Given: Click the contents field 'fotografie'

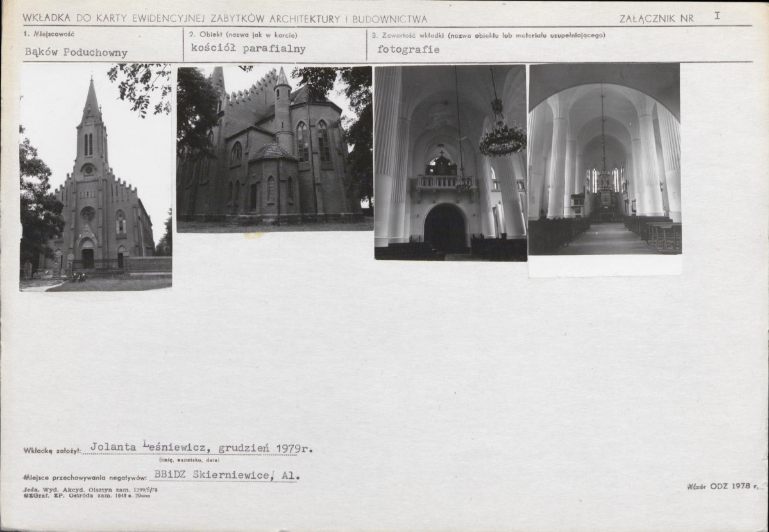Looking at the screenshot, I should (408, 49).
